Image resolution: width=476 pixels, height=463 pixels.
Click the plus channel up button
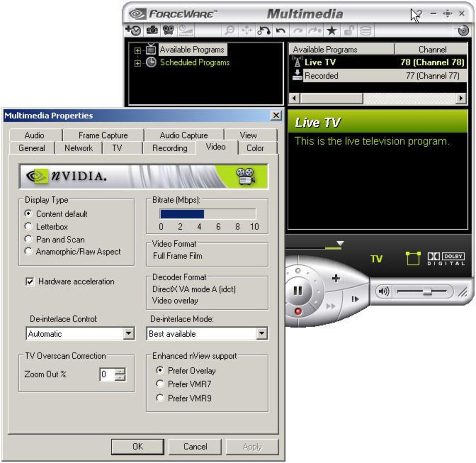[x=336, y=278]
